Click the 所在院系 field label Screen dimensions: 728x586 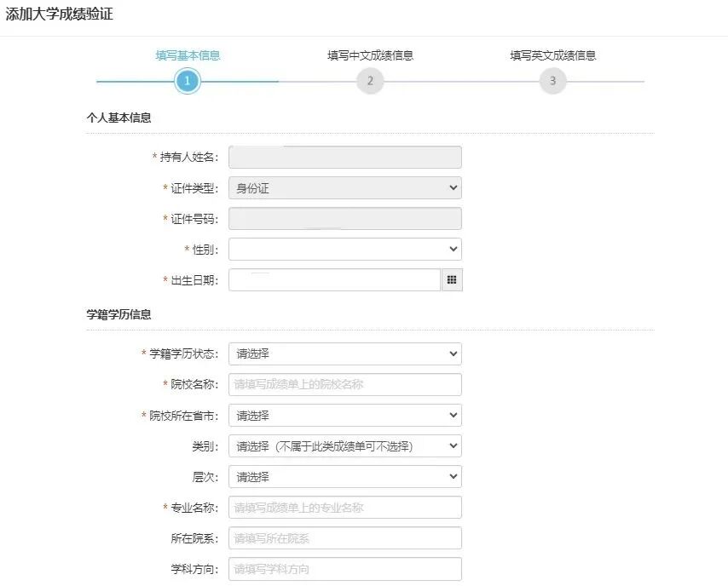(194, 538)
